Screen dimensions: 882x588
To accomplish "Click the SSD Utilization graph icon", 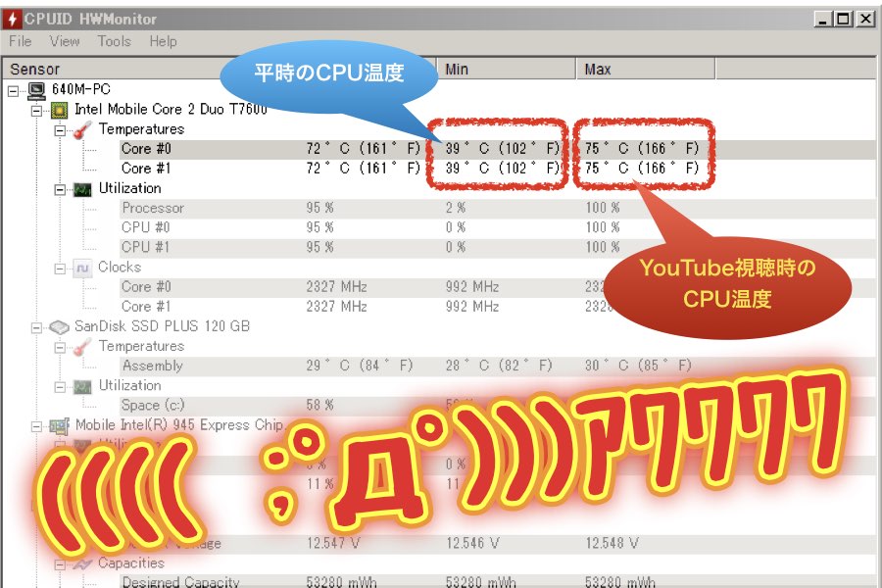I will (x=82, y=386).
